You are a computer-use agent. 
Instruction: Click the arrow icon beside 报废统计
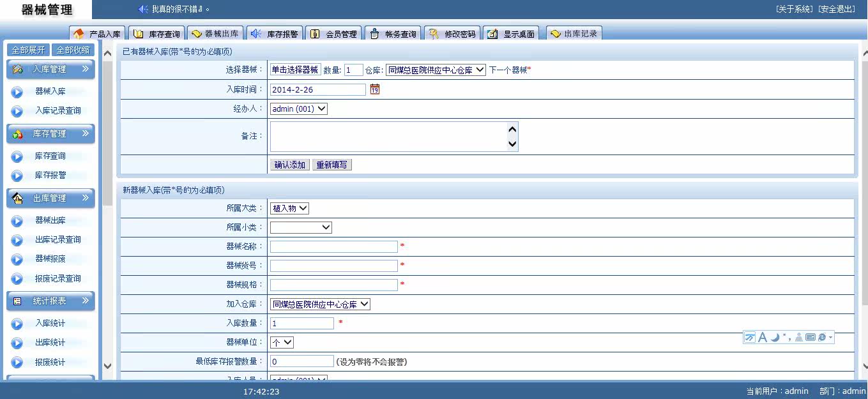[x=17, y=363]
